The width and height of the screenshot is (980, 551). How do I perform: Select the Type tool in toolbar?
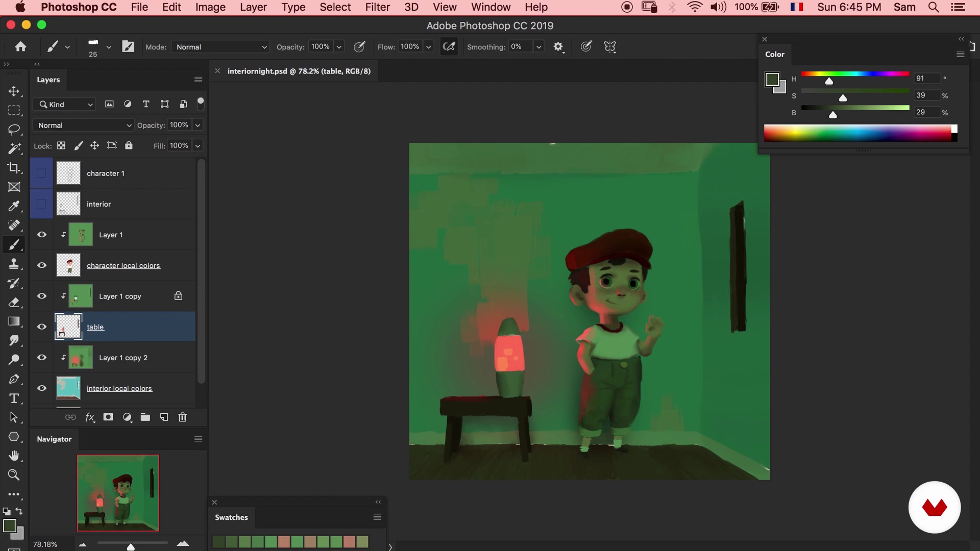[x=14, y=398]
